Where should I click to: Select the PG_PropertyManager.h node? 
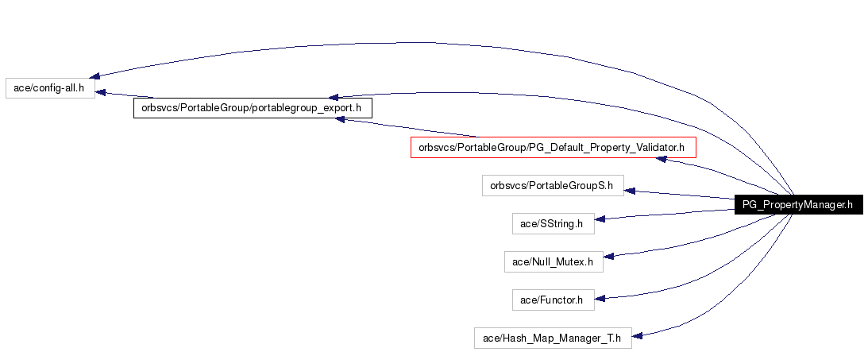click(x=798, y=205)
